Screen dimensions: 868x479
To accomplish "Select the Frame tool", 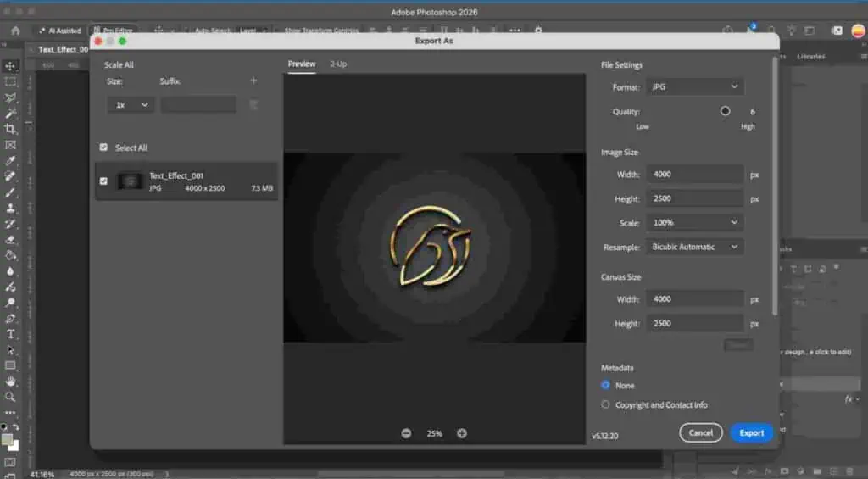I will 10,145.
